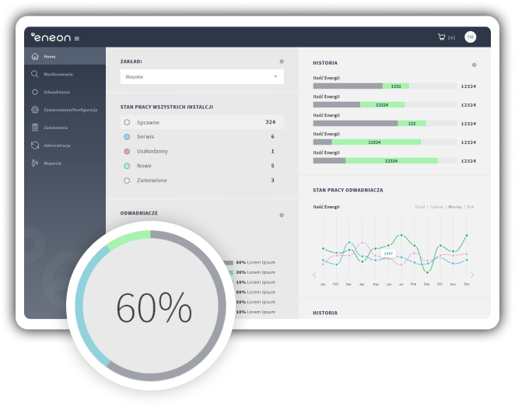The height and width of the screenshot is (420, 515).
Task: Click the TM user avatar
Action: click(470, 37)
